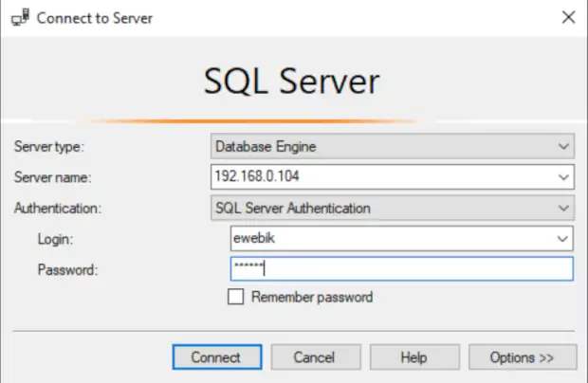Screen dimensions: 588x383
Task: Click the Remember password label text
Action: pos(312,297)
